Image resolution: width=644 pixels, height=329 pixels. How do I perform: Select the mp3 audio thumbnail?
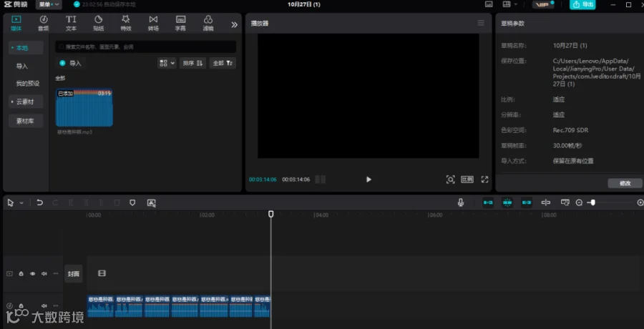tap(84, 107)
